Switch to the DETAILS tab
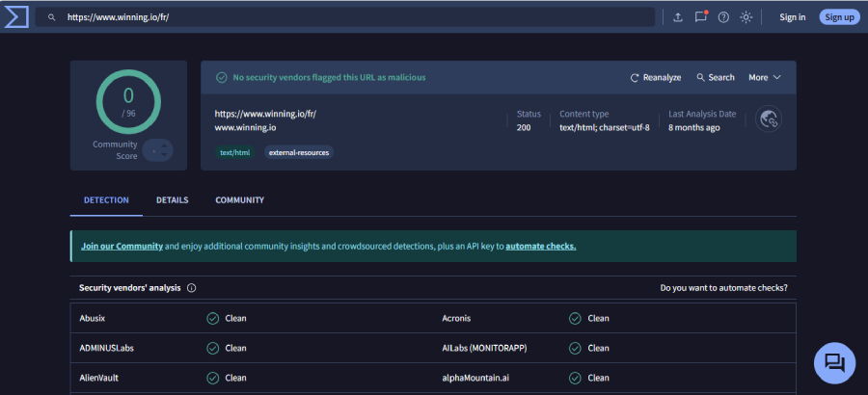This screenshot has height=395, width=868. (172, 200)
